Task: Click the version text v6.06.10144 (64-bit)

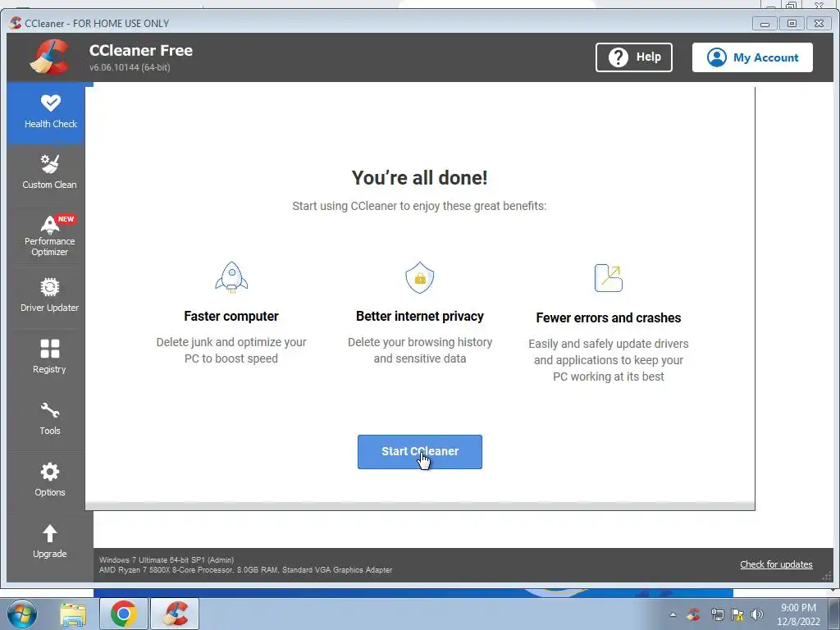Action: (x=130, y=67)
